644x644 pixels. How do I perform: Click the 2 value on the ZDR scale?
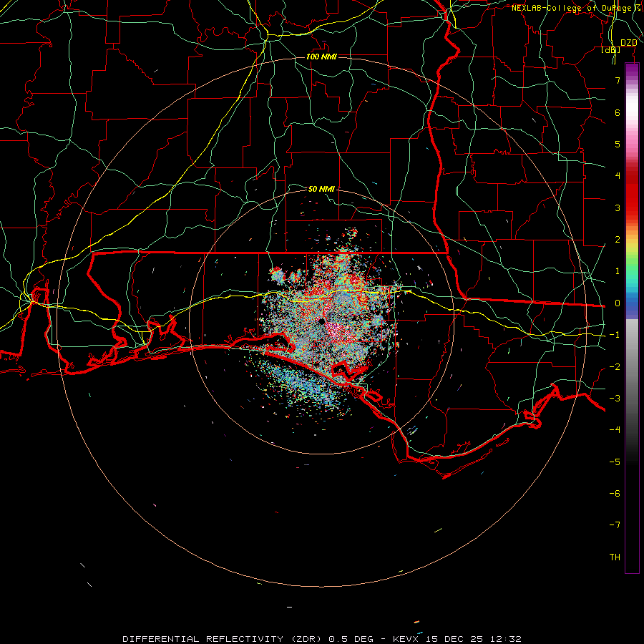[618, 240]
